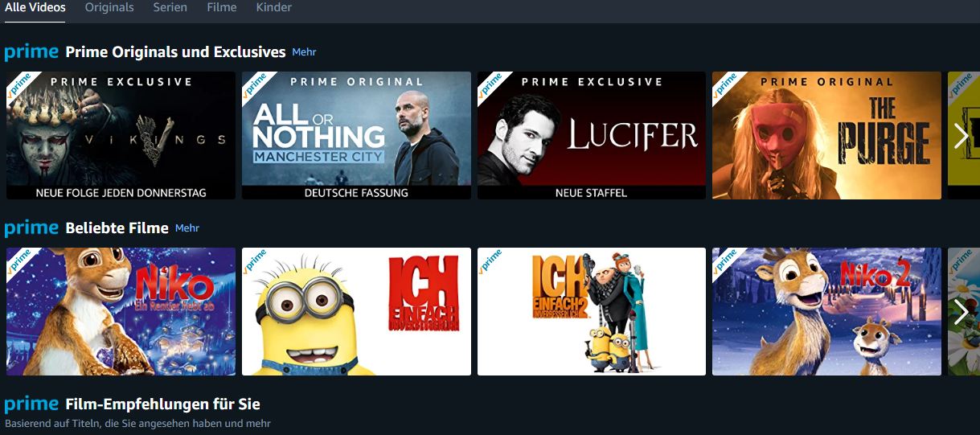
Task: Click the prime logo next to Beliebte Filme
Action: (31, 228)
